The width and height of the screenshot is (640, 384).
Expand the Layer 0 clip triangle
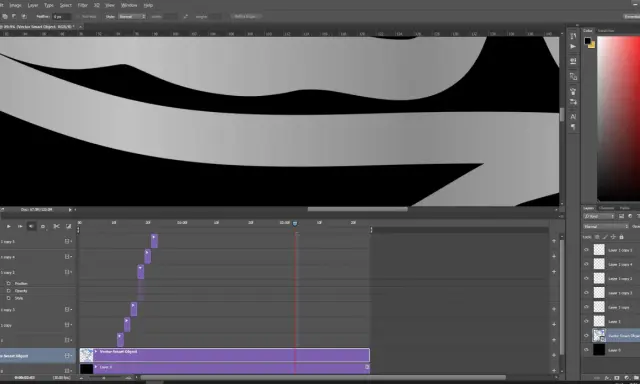pos(96,367)
